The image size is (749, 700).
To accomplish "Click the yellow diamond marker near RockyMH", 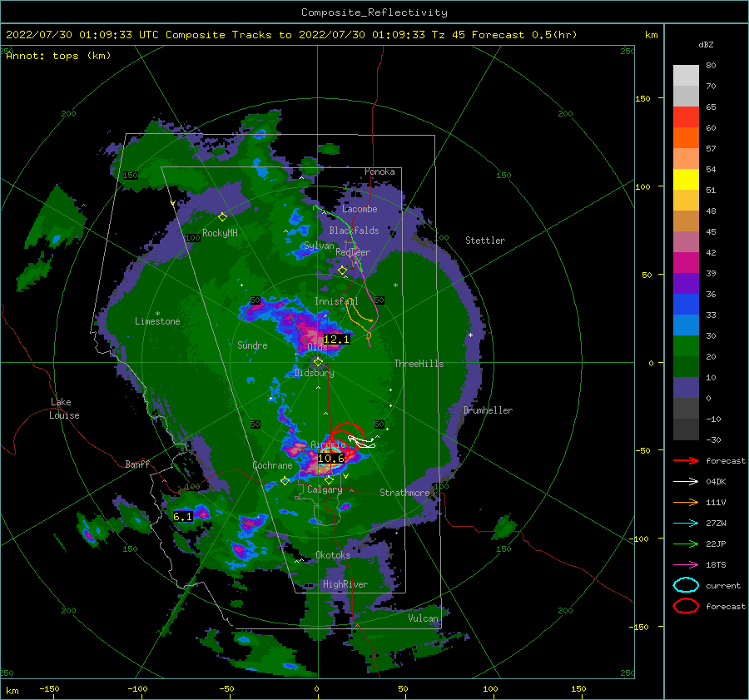I will 222,217.
